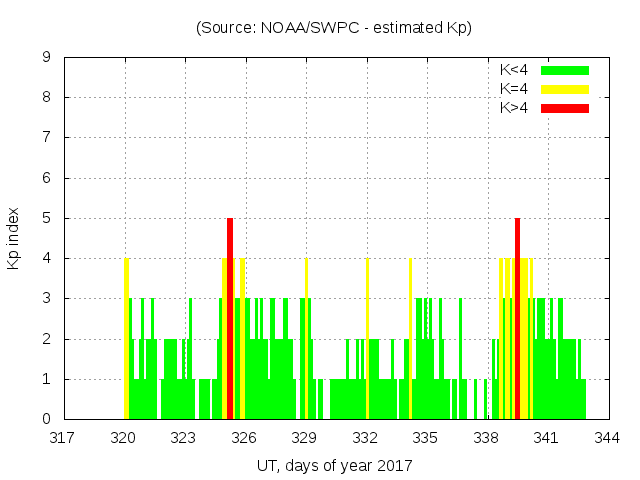This screenshot has height=480, width=640.
Task: Click the 'UT, days of year 2017' axis label
Action: tap(334, 465)
